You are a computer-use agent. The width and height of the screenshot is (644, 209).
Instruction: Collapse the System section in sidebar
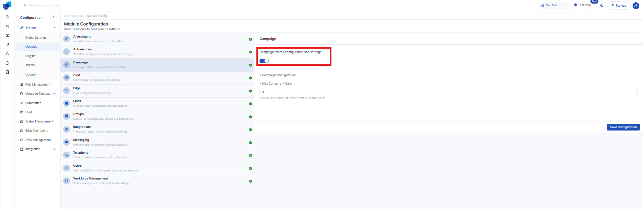(x=54, y=28)
